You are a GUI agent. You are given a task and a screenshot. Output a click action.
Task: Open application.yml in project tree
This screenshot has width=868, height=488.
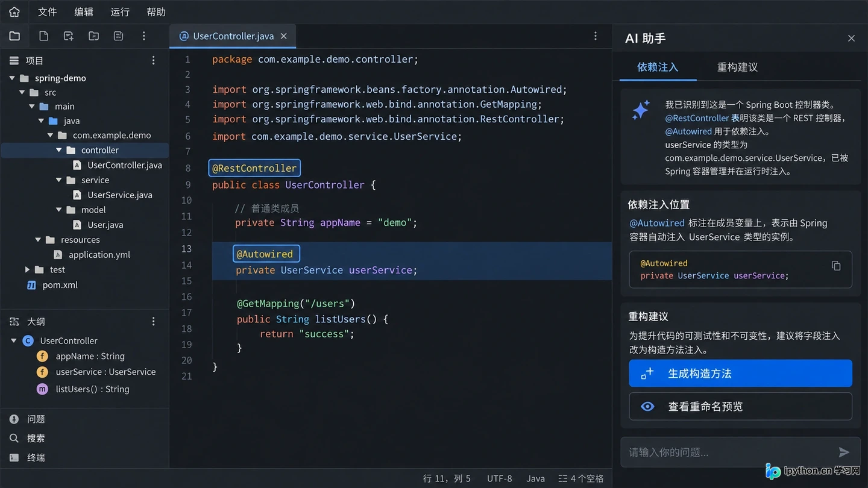coord(99,254)
